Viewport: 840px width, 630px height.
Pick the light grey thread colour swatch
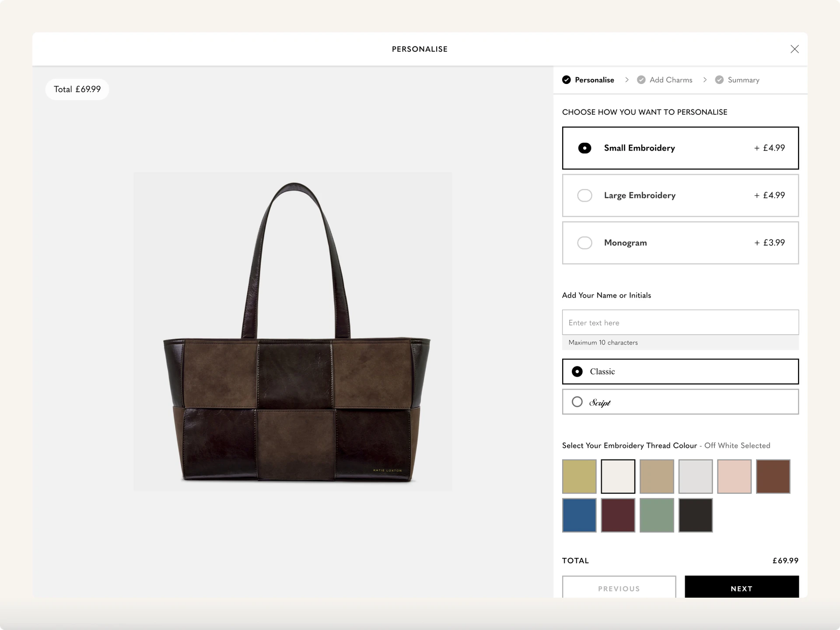[696, 476]
